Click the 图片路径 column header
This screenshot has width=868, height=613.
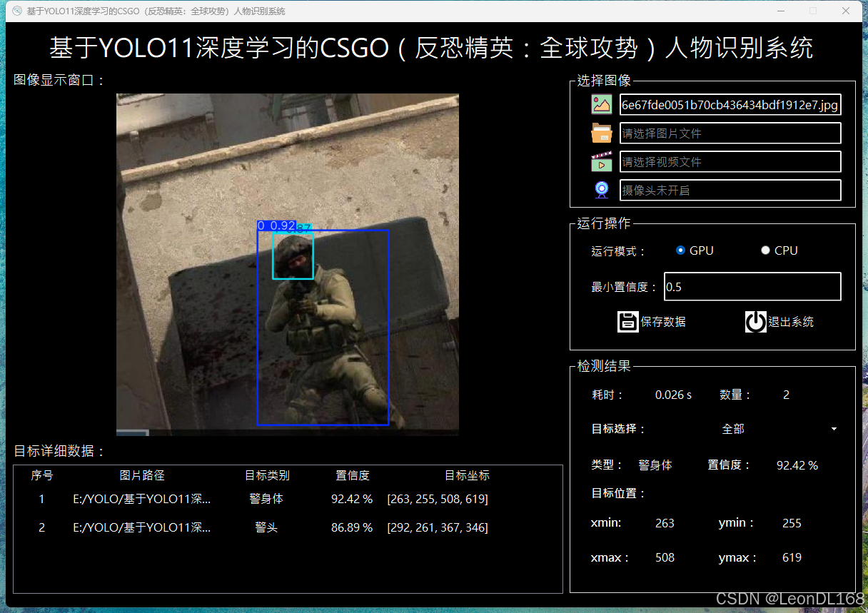142,475
